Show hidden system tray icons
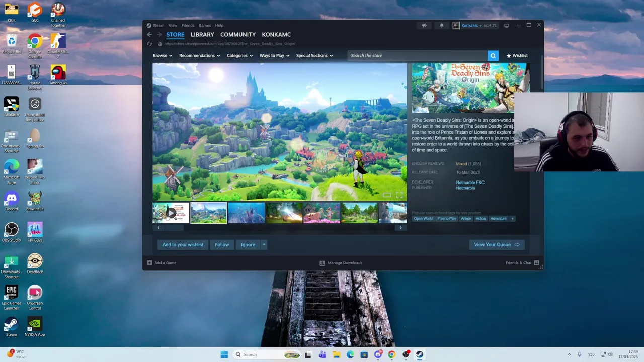 click(569, 354)
